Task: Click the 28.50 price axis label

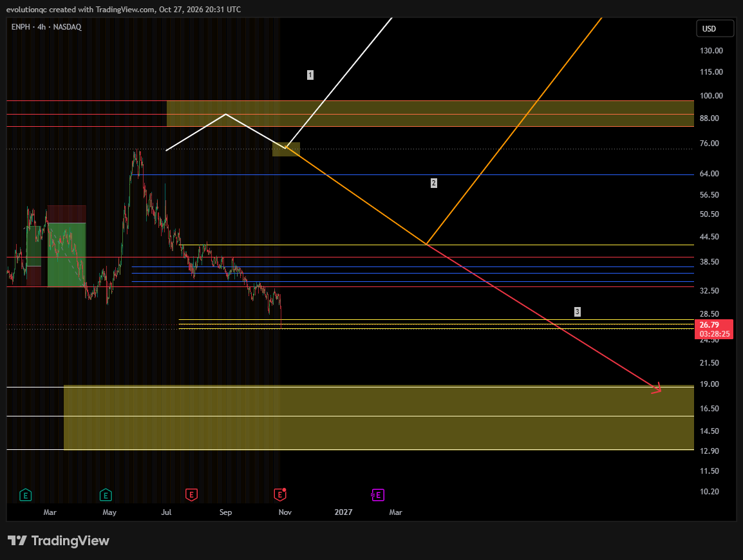Action: (710, 314)
